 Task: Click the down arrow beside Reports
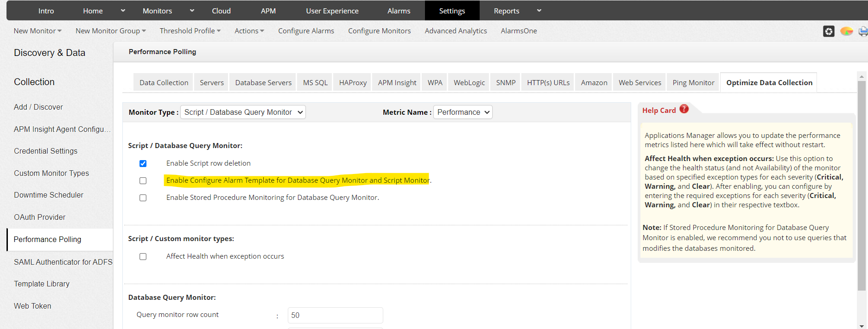(x=539, y=11)
